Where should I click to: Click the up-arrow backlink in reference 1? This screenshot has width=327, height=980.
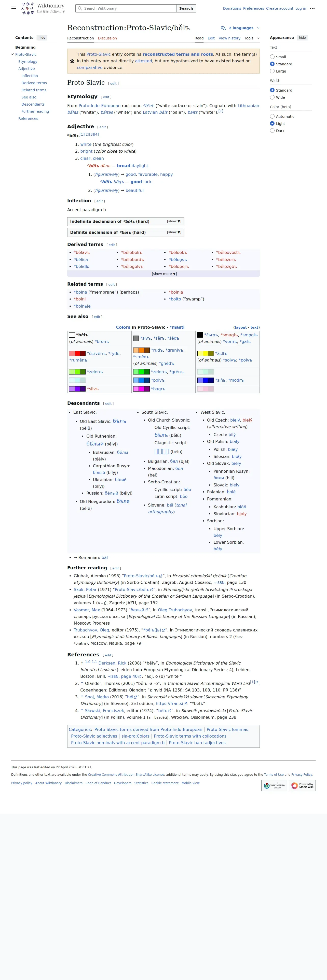click(x=82, y=663)
